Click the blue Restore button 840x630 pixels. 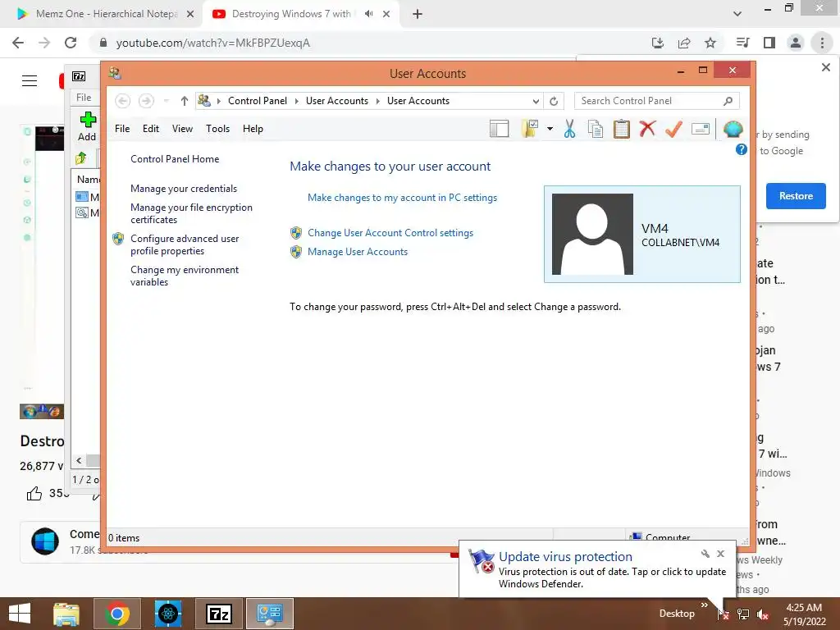click(796, 196)
